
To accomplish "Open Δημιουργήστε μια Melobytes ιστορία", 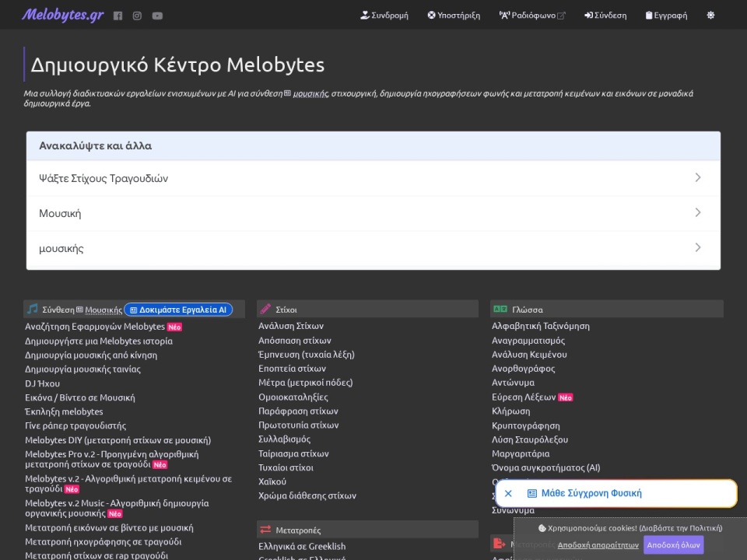I will coord(99,341).
